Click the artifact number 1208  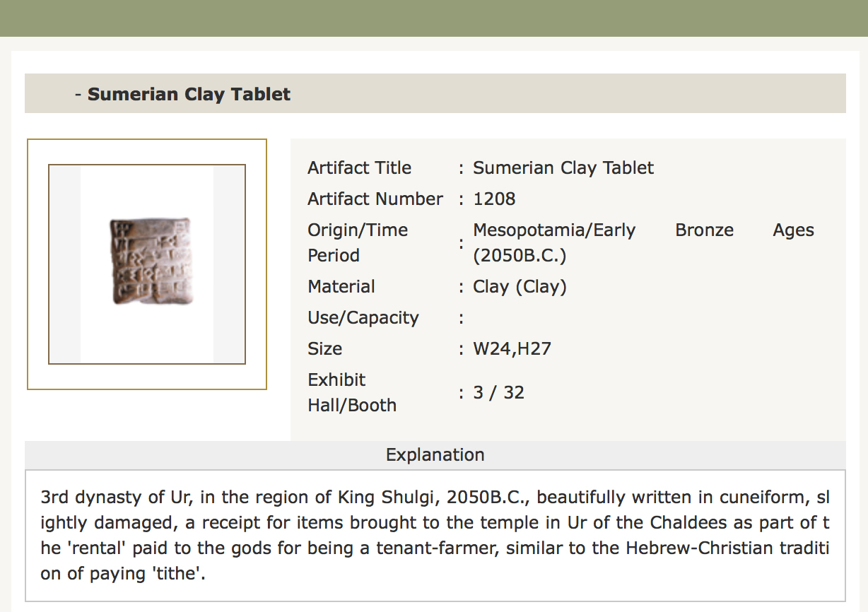point(494,199)
